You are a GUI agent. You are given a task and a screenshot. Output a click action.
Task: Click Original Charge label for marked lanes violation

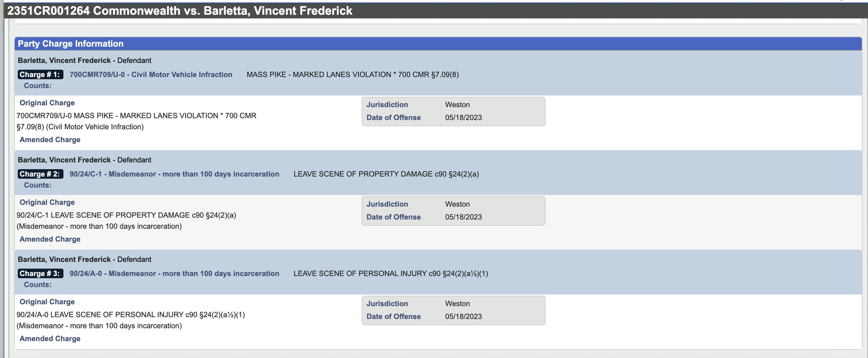click(x=47, y=103)
